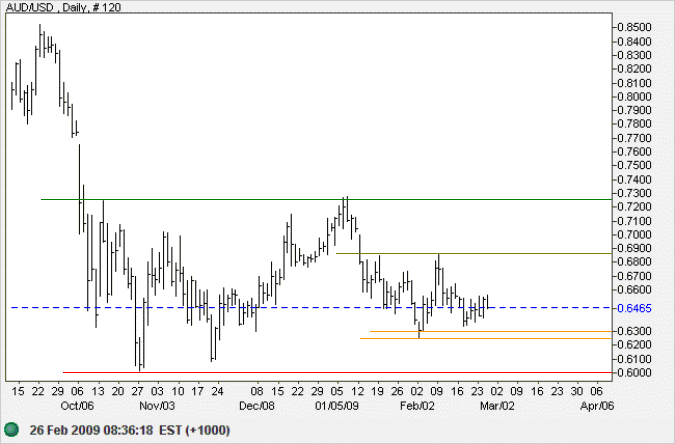Click the Nov/03 date axis label
Viewport: 675px width, 444px height.
coord(157,406)
